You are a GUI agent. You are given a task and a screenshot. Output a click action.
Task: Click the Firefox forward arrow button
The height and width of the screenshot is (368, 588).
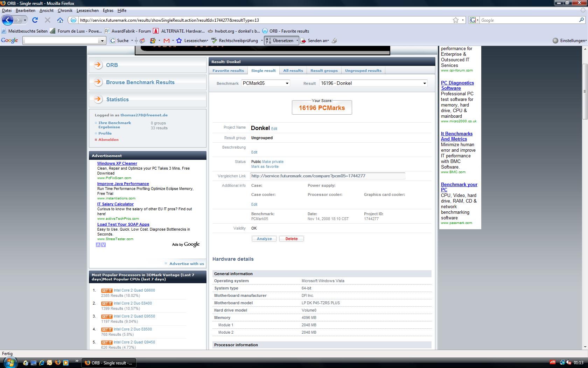click(x=18, y=20)
